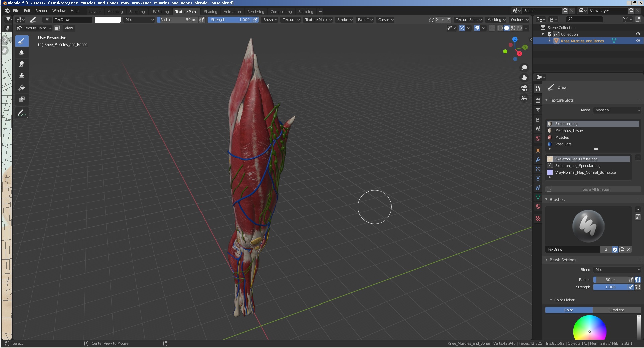The height and width of the screenshot is (348, 644).
Task: Uncheck the Collection exclude checkbox
Action: coord(550,34)
